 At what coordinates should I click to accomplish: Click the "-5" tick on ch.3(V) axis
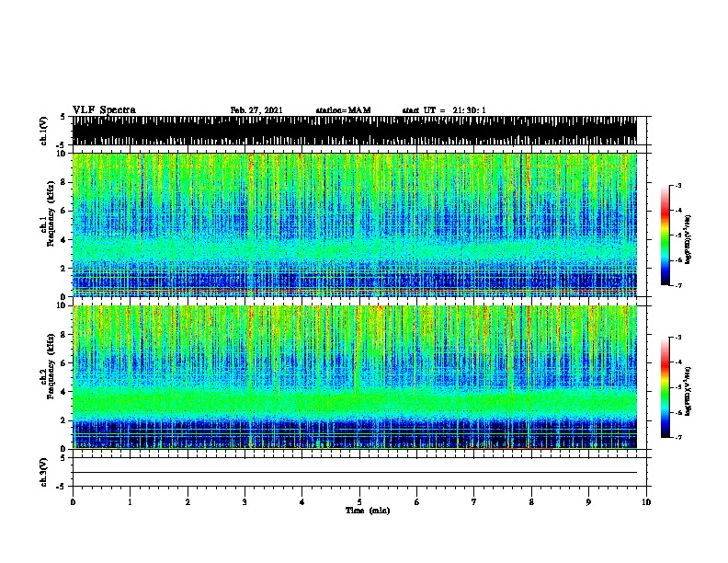pyautogui.click(x=62, y=487)
